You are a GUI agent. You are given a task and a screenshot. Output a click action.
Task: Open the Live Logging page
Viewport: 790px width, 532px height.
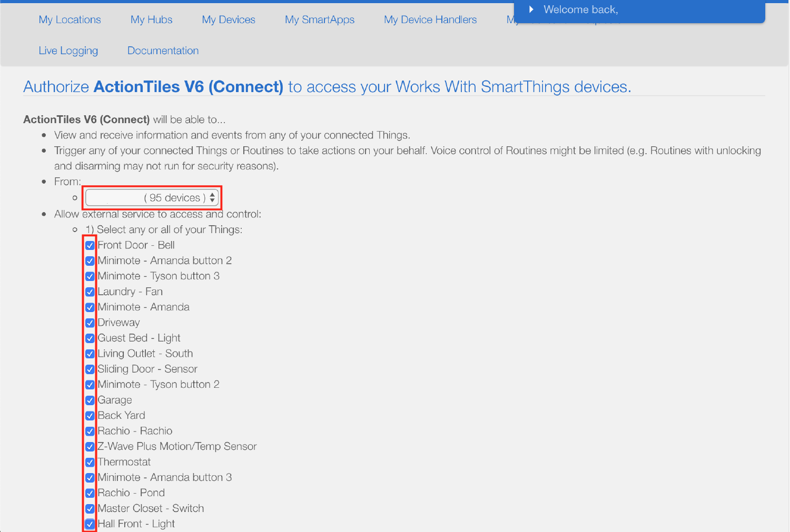(68, 50)
